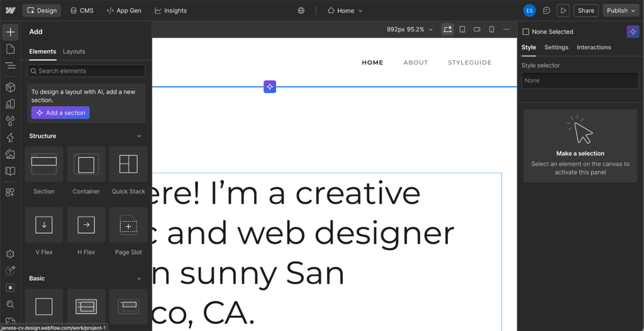Click the STYLEGUIDE nav link on the canvas
The height and width of the screenshot is (331, 644).
(x=469, y=63)
